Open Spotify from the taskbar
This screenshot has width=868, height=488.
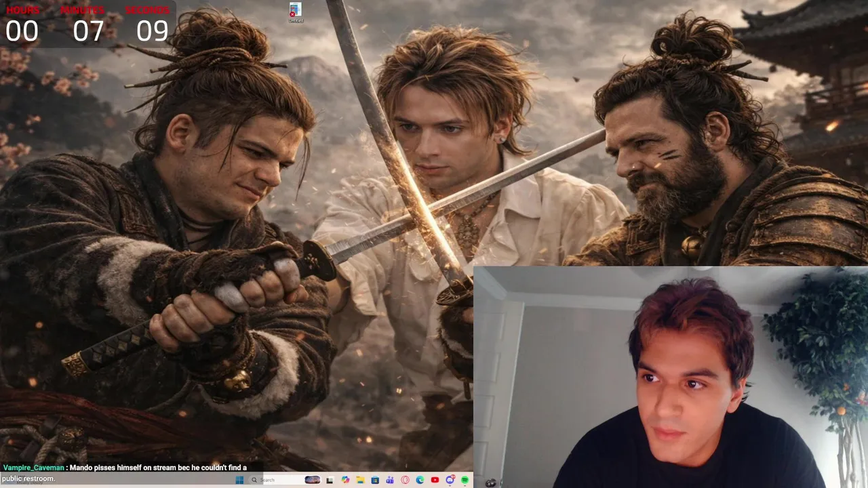coord(465,480)
